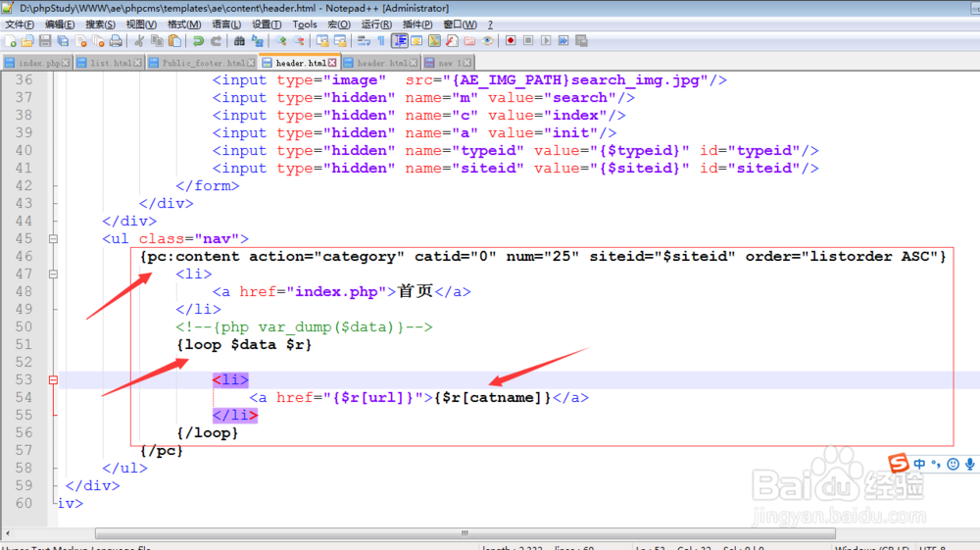This screenshot has width=980, height=550.
Task: Open the 视图(V) menu
Action: [141, 25]
